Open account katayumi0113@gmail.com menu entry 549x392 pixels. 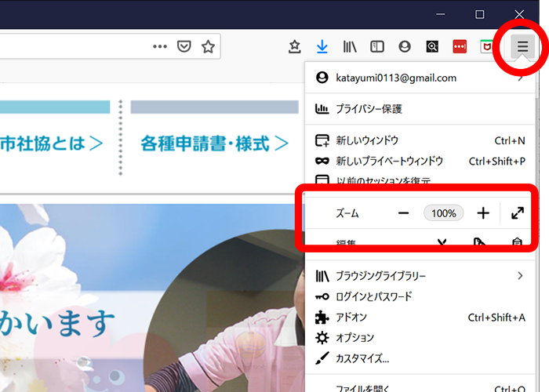pos(420,78)
